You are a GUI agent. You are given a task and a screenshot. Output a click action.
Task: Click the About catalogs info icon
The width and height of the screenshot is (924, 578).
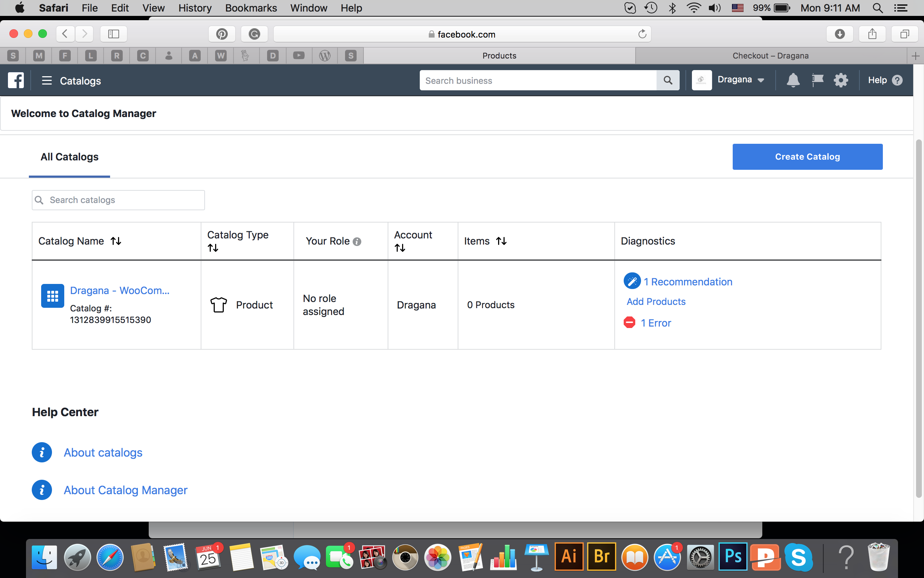[x=42, y=452]
